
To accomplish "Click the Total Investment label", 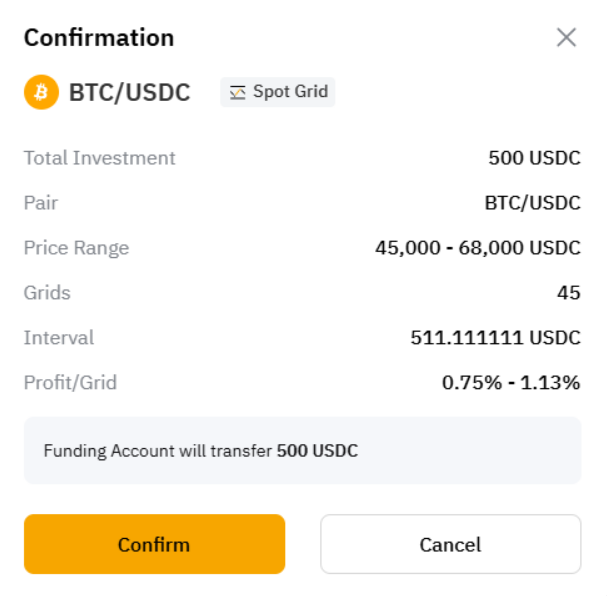I will coord(99,158).
